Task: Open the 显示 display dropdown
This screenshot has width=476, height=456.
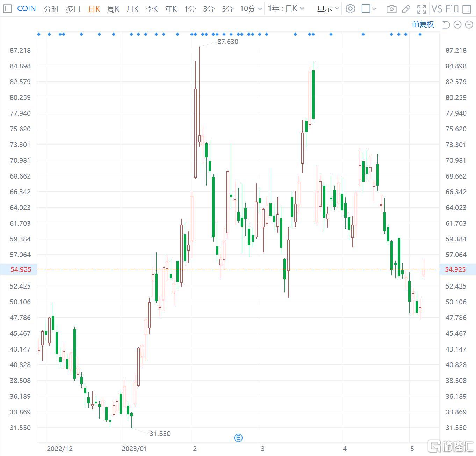Action: pos(328,9)
